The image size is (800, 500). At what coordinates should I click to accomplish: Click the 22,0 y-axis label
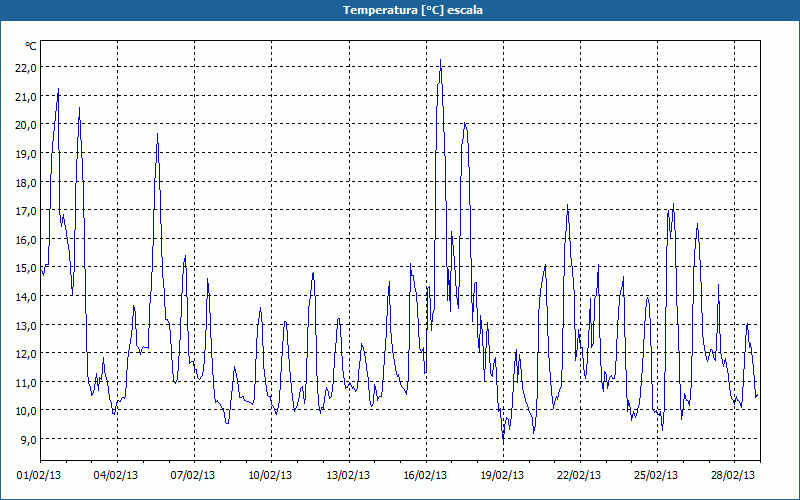click(x=26, y=68)
